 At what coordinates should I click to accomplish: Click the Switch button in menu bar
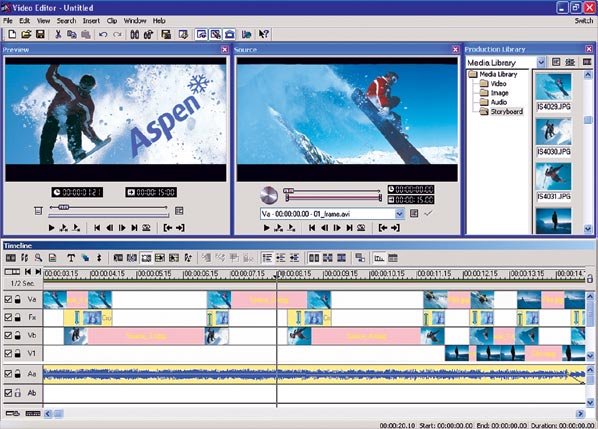(x=584, y=21)
